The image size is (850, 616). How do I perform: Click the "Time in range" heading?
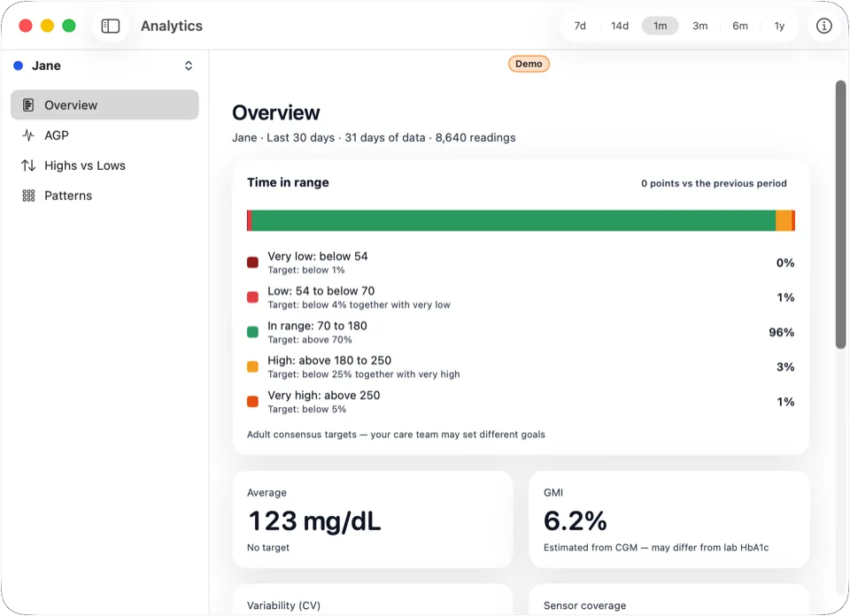pyautogui.click(x=288, y=182)
